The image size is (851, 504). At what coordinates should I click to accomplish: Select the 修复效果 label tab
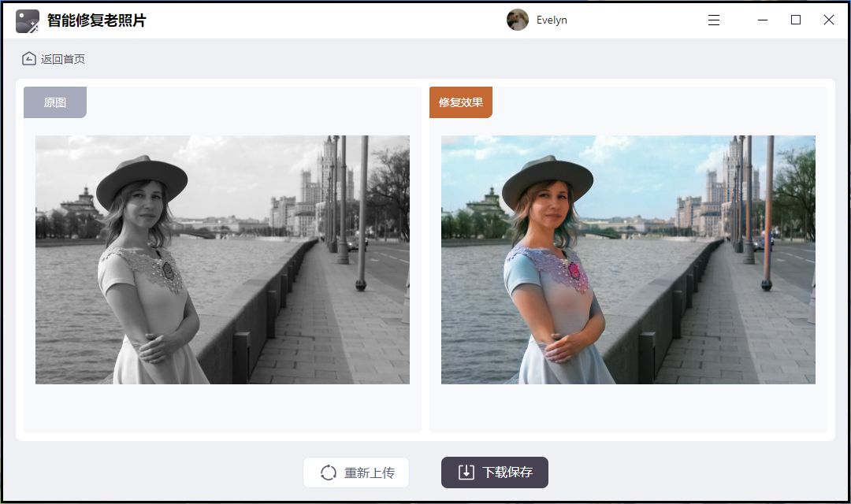461,102
